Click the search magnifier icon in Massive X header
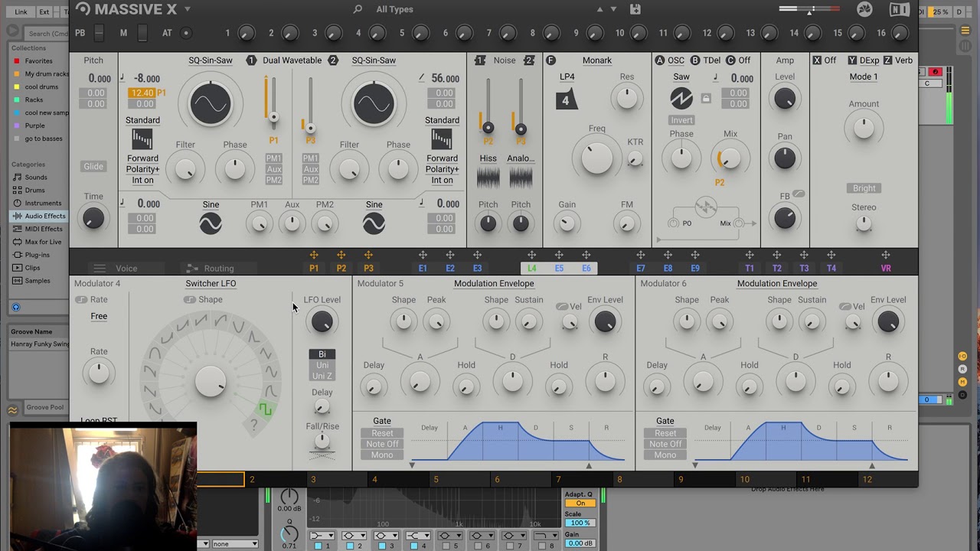The width and height of the screenshot is (980, 551). point(358,9)
